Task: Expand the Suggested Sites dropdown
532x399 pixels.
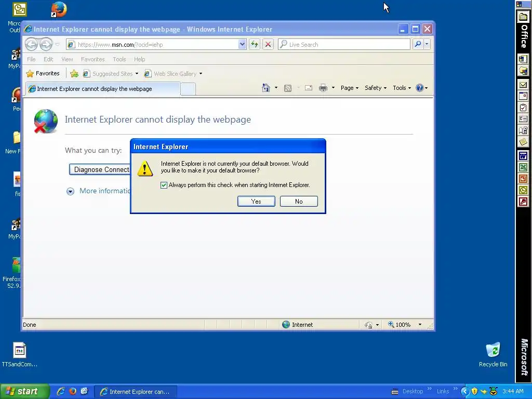Action: 137,74
